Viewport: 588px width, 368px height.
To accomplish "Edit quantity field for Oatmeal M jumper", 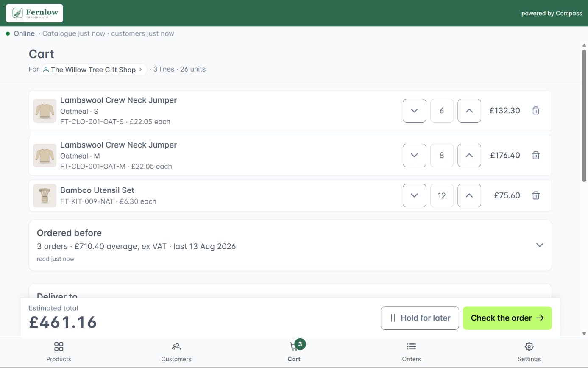I will (x=442, y=155).
